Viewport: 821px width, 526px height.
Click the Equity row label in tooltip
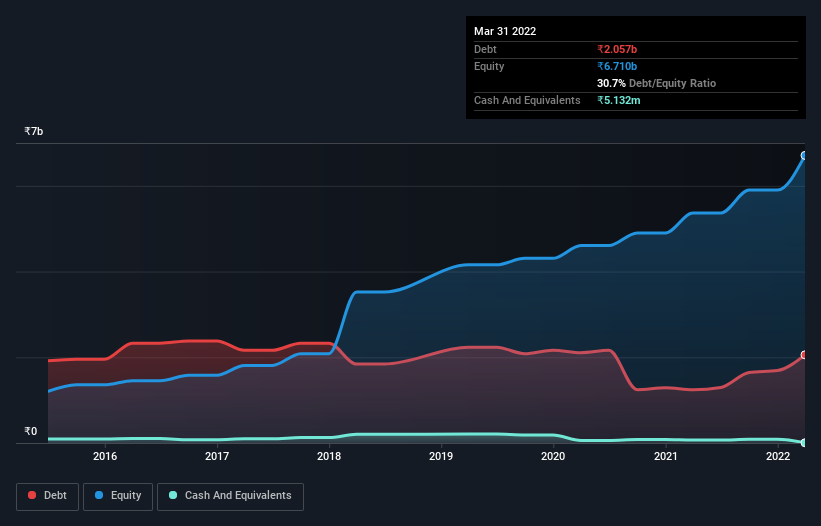489,66
